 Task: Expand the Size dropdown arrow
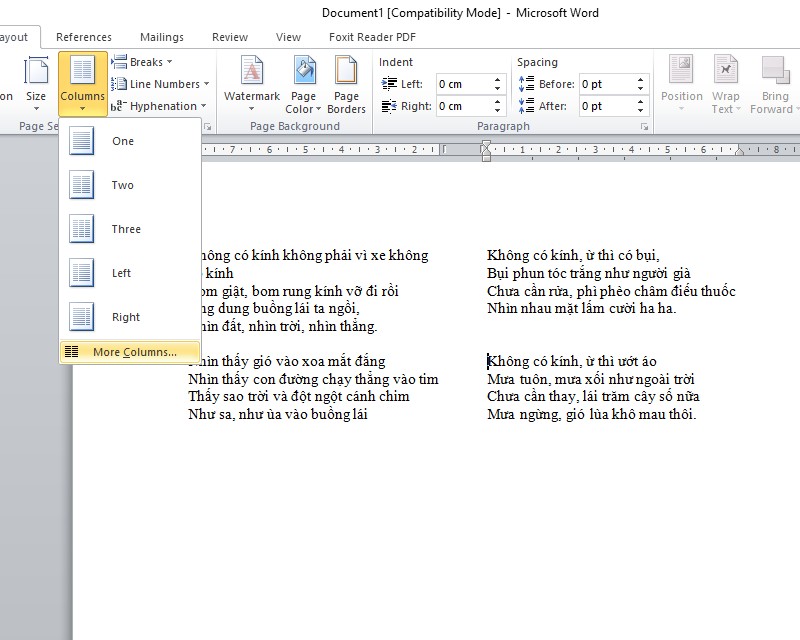pyautogui.click(x=36, y=109)
